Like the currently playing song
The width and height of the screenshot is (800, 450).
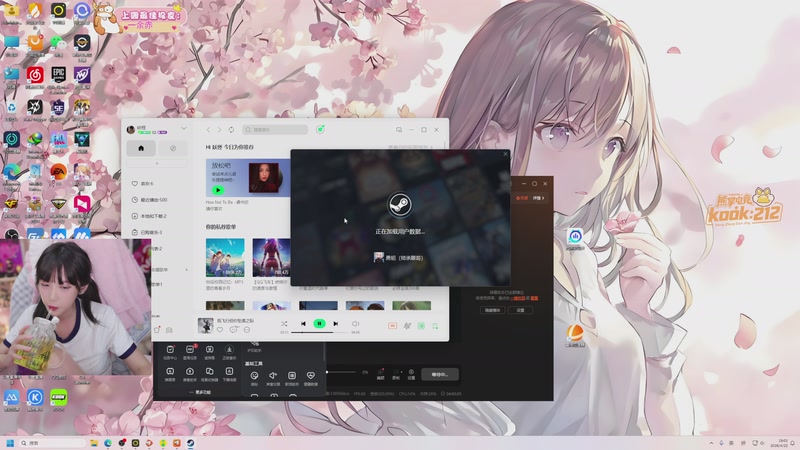[x=220, y=330]
